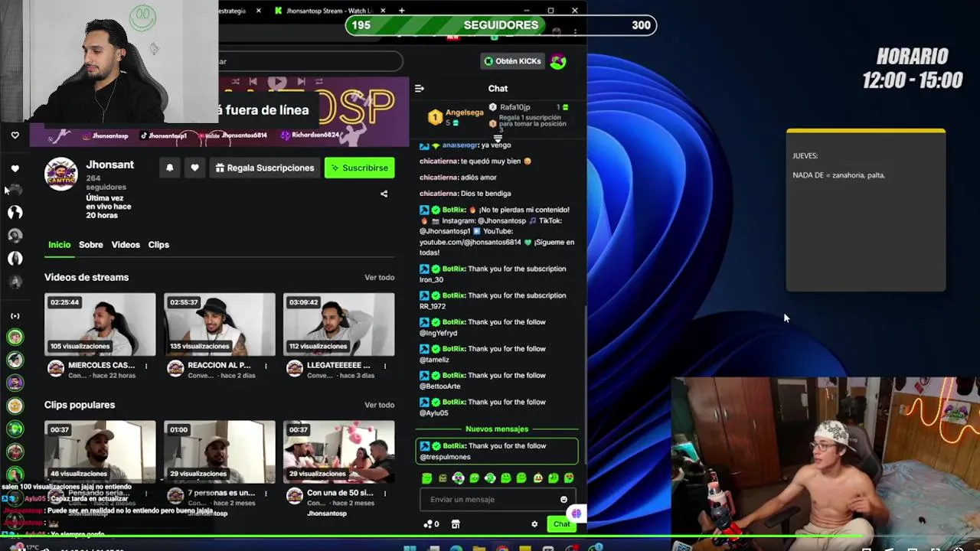The height and width of the screenshot is (551, 980).
Task: Click the channel points icon showing 0
Action: [431, 524]
